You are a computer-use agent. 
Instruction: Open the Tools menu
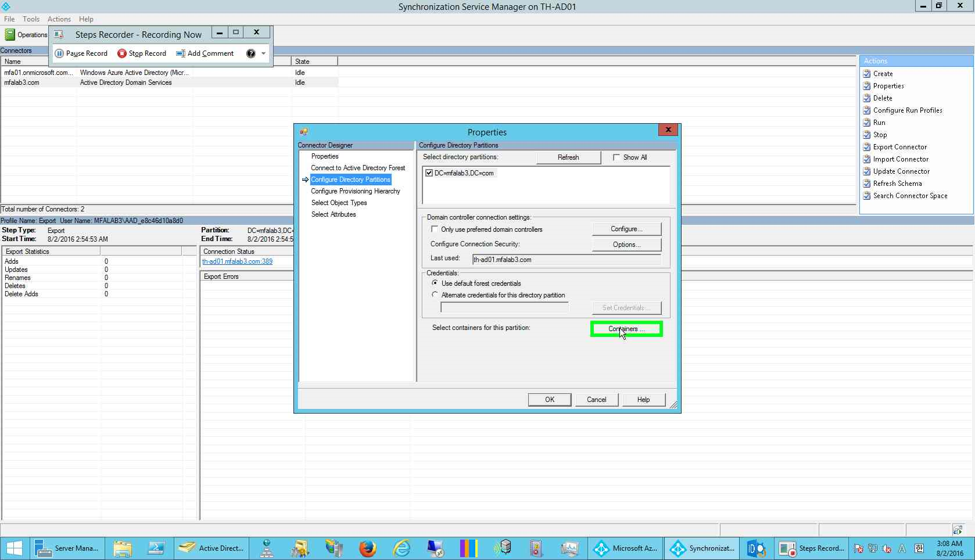pos(31,19)
